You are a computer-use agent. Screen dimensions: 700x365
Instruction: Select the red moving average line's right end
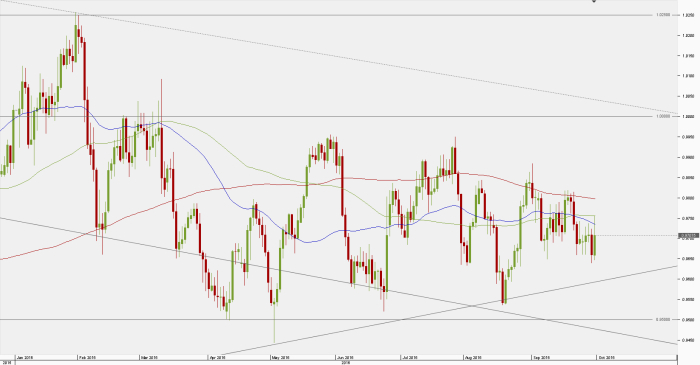point(594,199)
